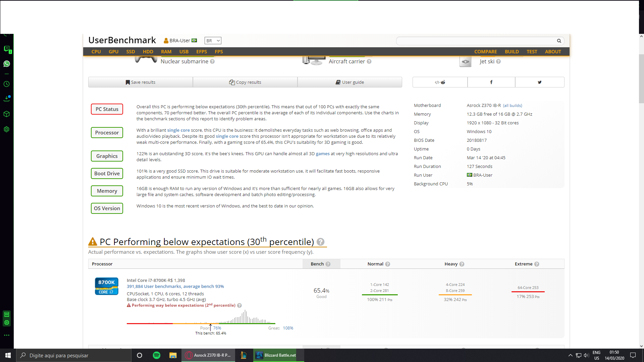This screenshot has height=362, width=644.
Task: Open Extensions cube icon in sidebar
Action: 7,114
